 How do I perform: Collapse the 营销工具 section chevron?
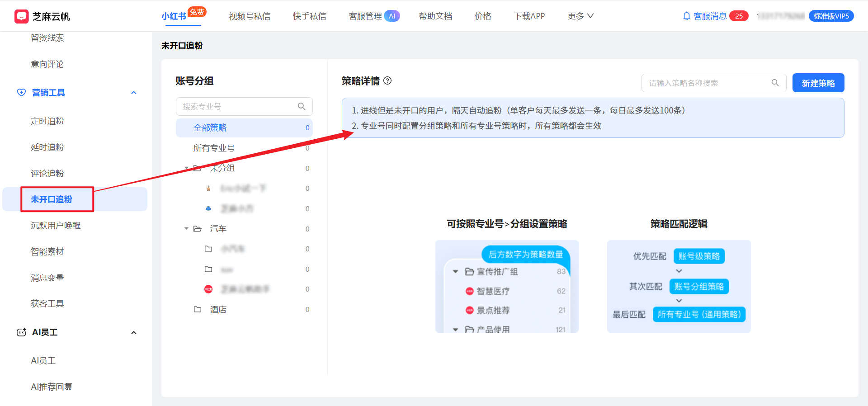(134, 93)
